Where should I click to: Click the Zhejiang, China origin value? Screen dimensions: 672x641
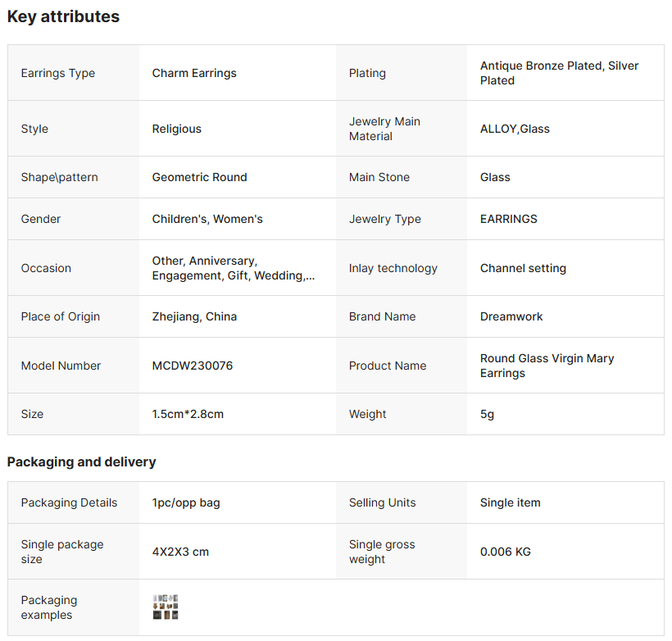point(194,316)
